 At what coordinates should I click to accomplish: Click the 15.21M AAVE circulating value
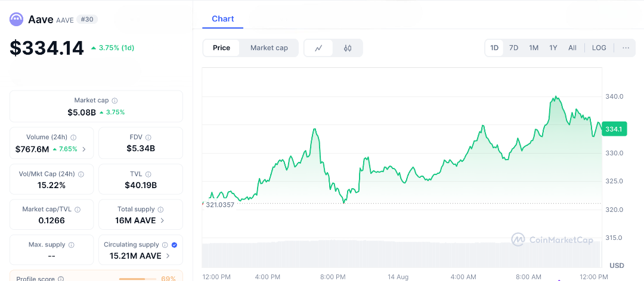coord(135,256)
